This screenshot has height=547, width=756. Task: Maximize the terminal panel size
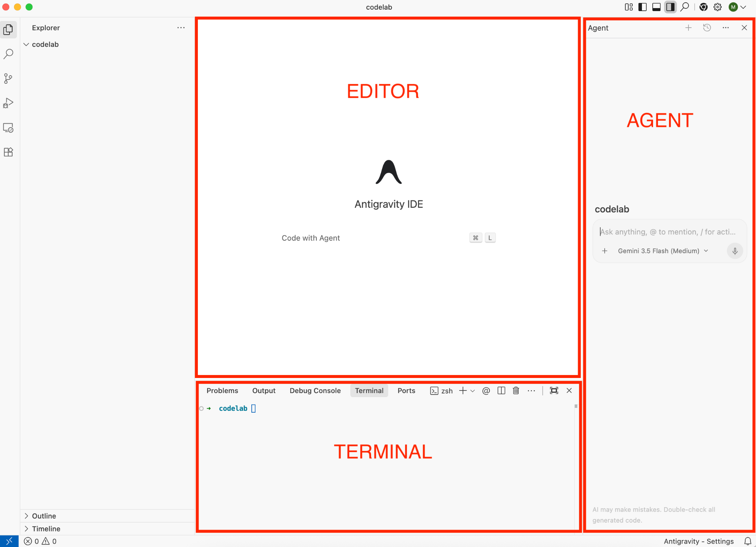[554, 391]
